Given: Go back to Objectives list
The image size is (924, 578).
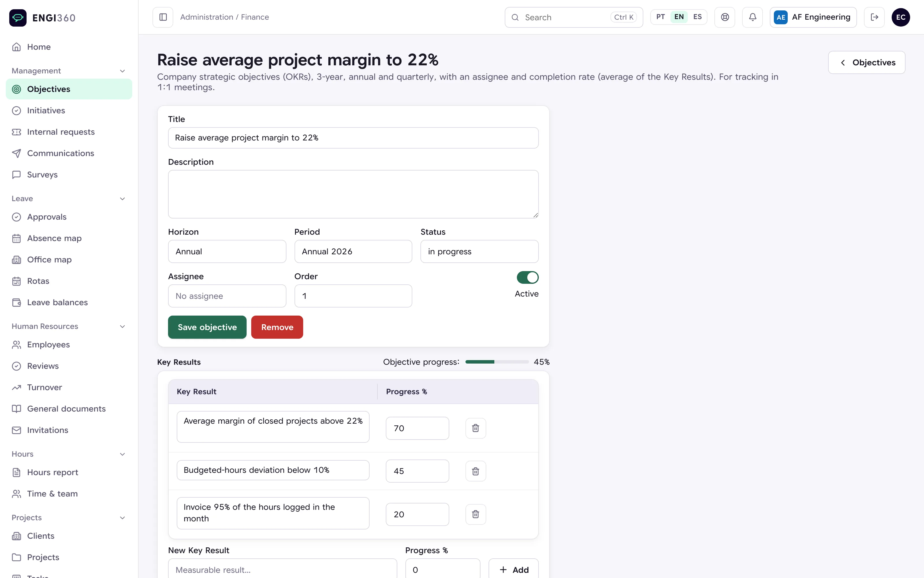Looking at the screenshot, I should [x=866, y=62].
